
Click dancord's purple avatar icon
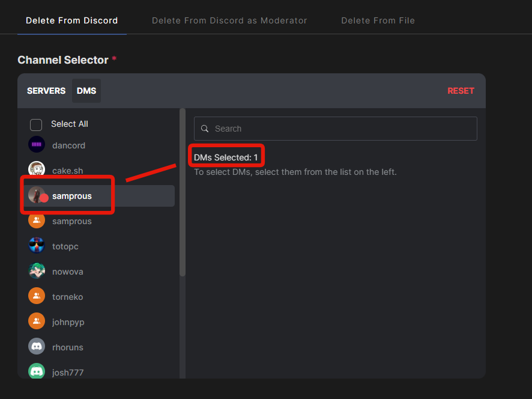[x=36, y=145]
